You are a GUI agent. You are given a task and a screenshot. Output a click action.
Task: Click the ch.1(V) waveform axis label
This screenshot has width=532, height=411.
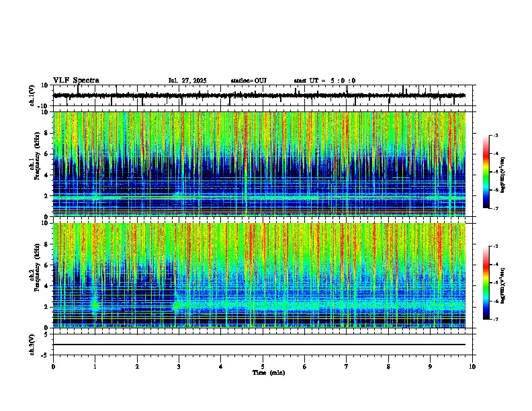tap(32, 95)
